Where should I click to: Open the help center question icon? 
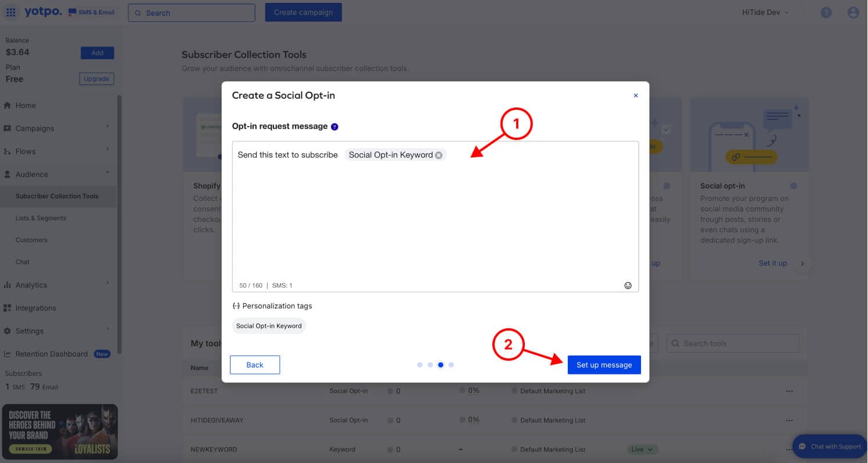826,12
